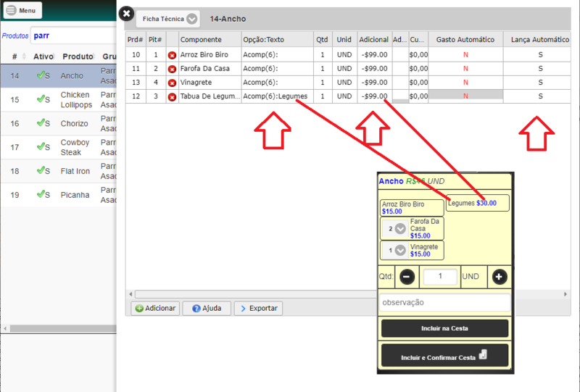Image resolution: width=580 pixels, height=392 pixels.
Task: Open Ajuda help
Action: [207, 309]
